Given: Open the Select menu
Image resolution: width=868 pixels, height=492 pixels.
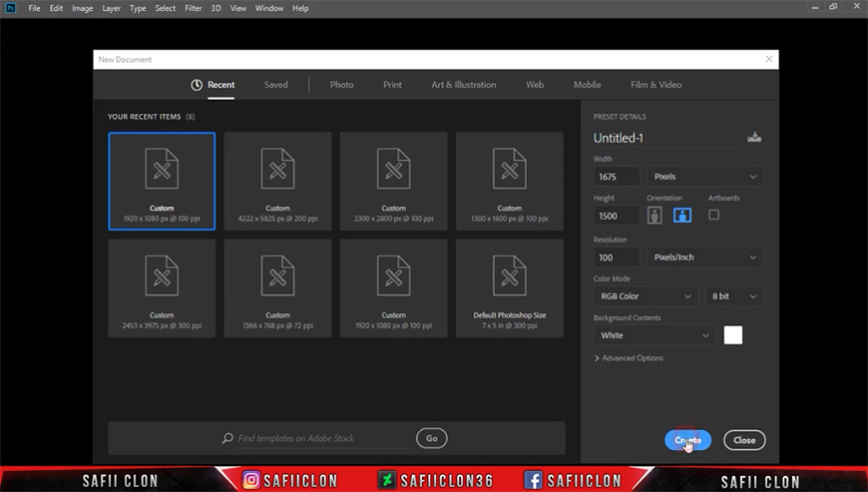Looking at the screenshot, I should 165,8.
